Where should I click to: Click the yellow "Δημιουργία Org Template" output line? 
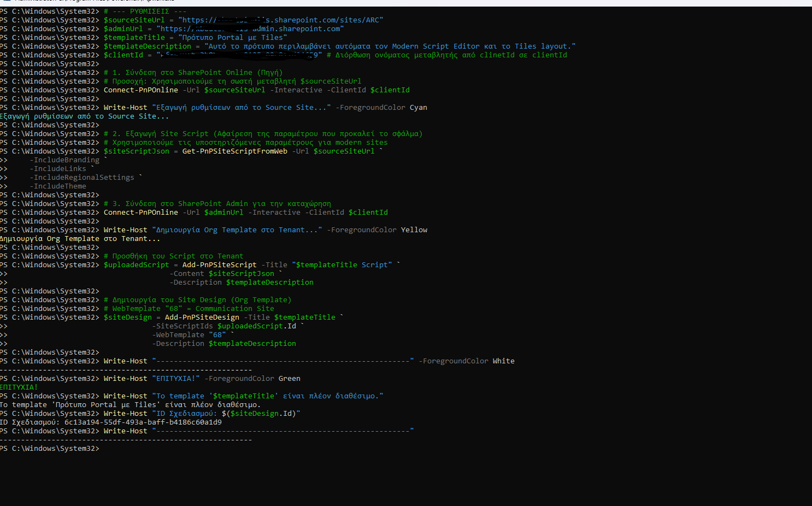[x=80, y=239]
